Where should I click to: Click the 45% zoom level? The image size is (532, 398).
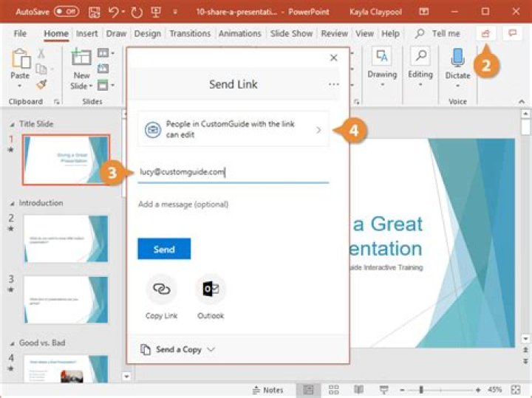coord(494,390)
